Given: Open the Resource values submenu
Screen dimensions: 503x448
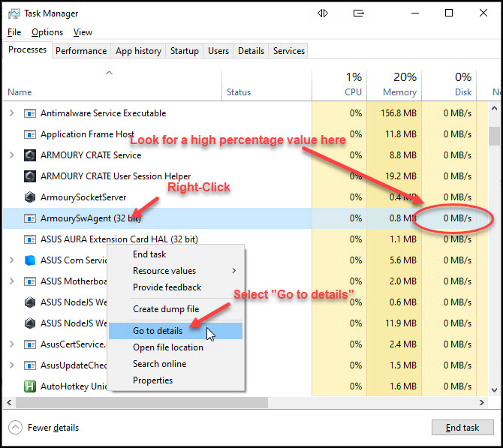Looking at the screenshot, I should (x=184, y=271).
